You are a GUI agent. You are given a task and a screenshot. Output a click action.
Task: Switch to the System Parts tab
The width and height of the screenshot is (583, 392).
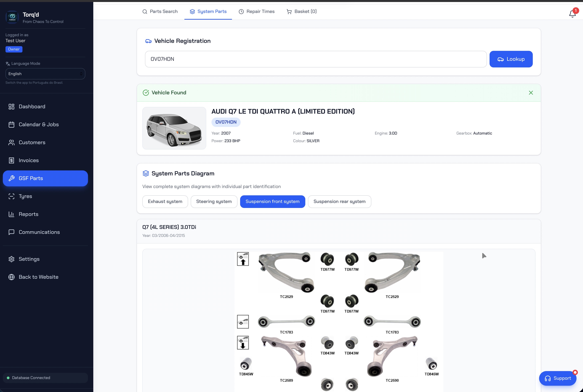pos(208,11)
